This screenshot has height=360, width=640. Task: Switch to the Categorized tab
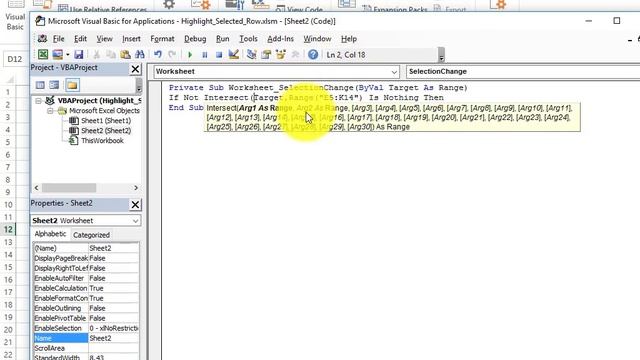91,235
